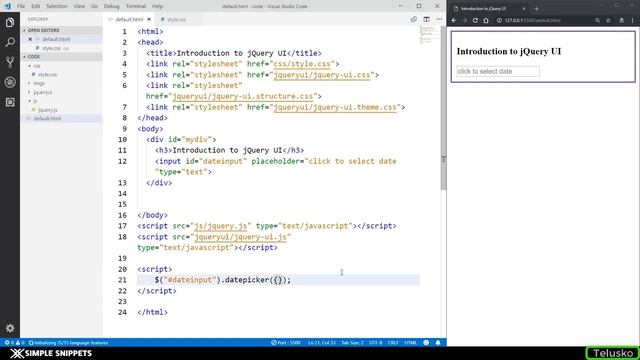Close the Introduction to jQuery UI browser tab
640x360 pixels.
524,9
